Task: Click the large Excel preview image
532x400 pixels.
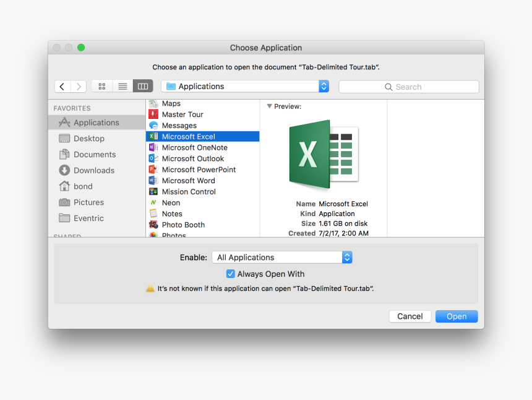Action: 324,154
